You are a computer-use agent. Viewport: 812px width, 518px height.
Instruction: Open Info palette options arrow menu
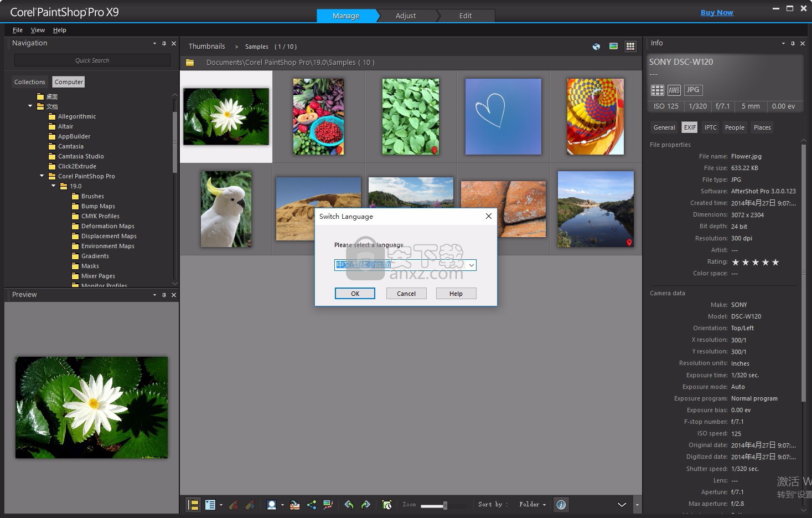click(783, 43)
